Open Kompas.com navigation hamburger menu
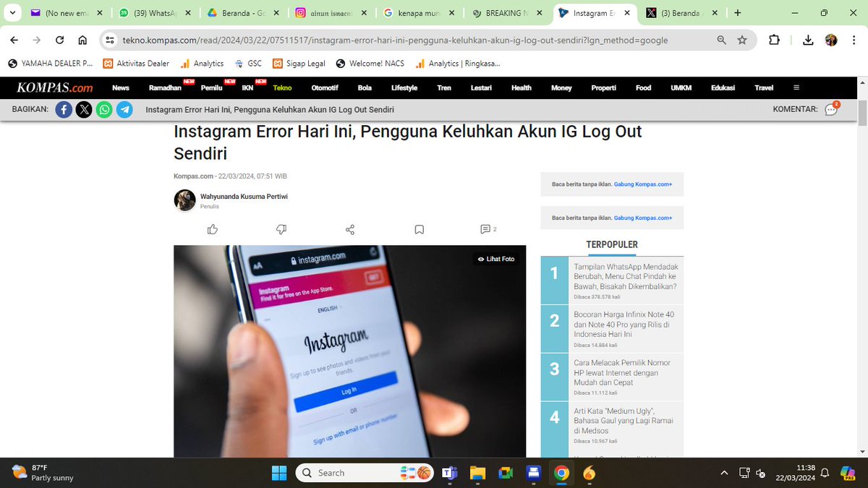 tap(796, 87)
